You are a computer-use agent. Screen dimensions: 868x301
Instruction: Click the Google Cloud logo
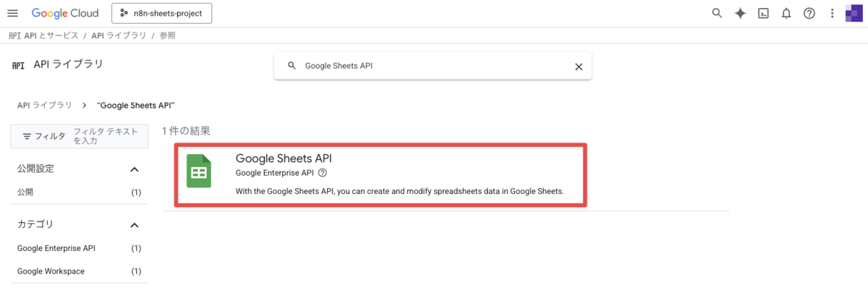coord(67,13)
